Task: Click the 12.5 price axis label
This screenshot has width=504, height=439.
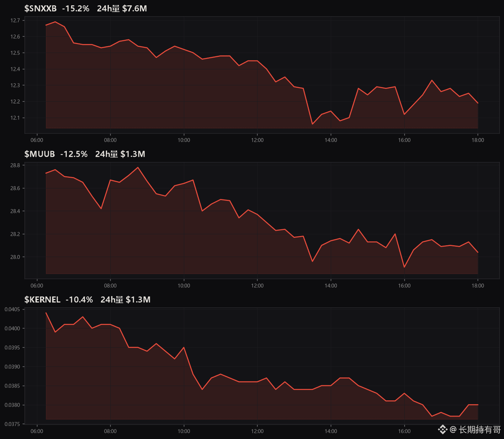Action: coord(15,53)
